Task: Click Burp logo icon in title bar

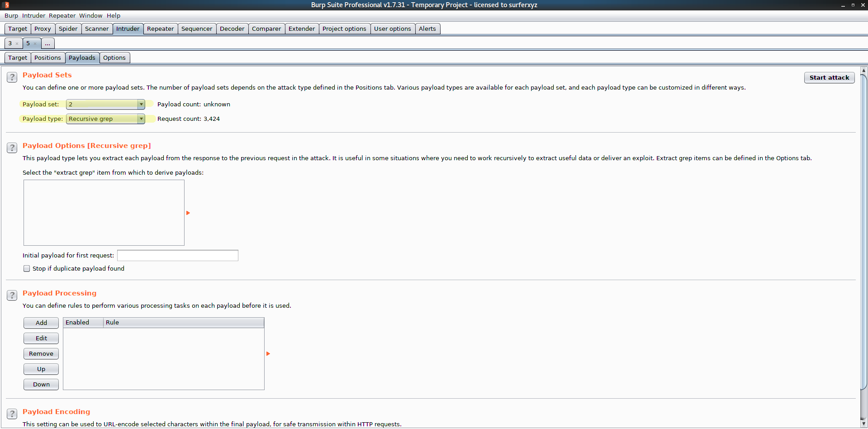Action: click(x=6, y=5)
